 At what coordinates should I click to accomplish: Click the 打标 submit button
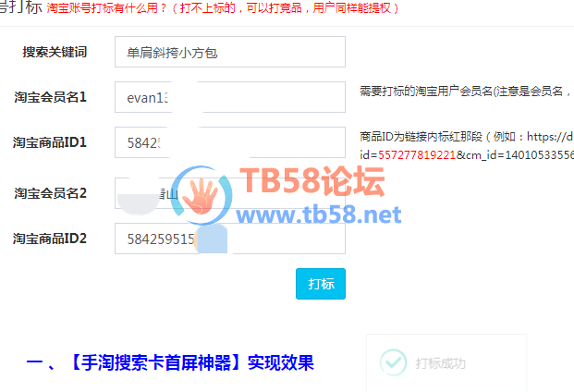coord(321,284)
